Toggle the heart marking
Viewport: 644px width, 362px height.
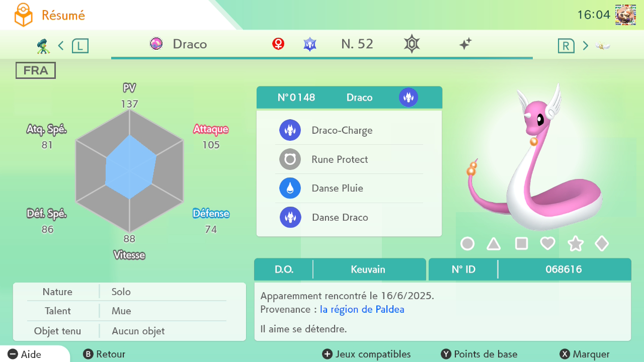click(548, 244)
